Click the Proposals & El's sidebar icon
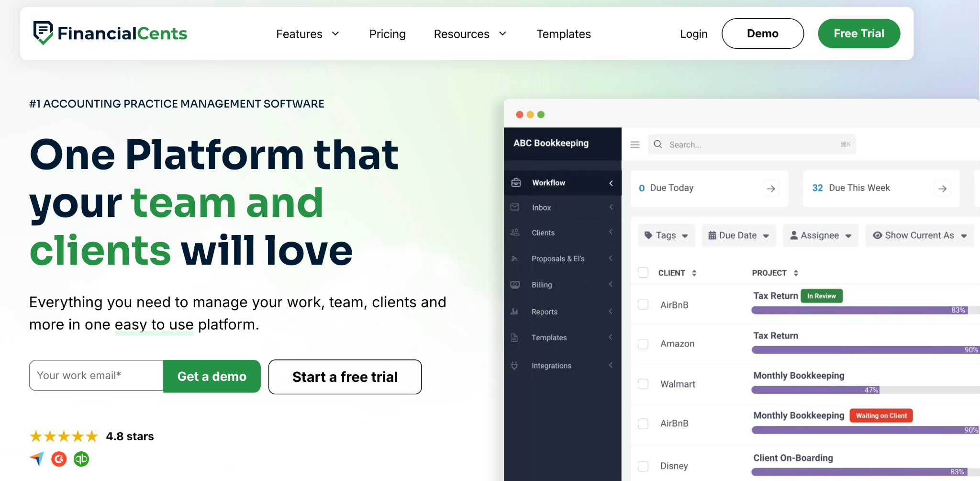980x481 pixels. coord(515,258)
